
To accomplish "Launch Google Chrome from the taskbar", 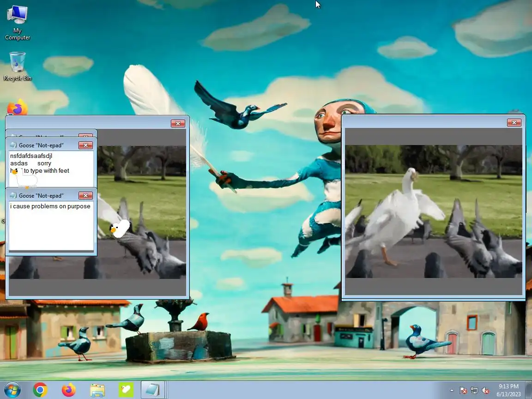I will point(40,390).
